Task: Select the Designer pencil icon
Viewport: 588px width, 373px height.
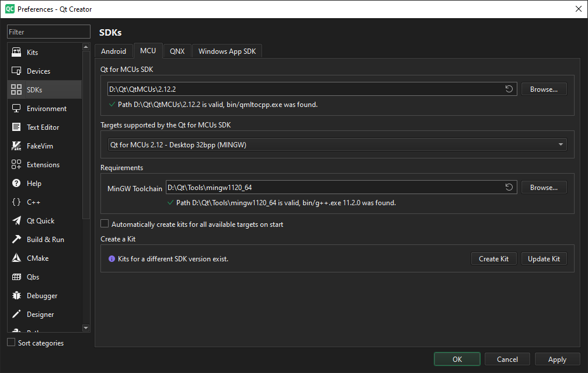Action: pos(16,314)
